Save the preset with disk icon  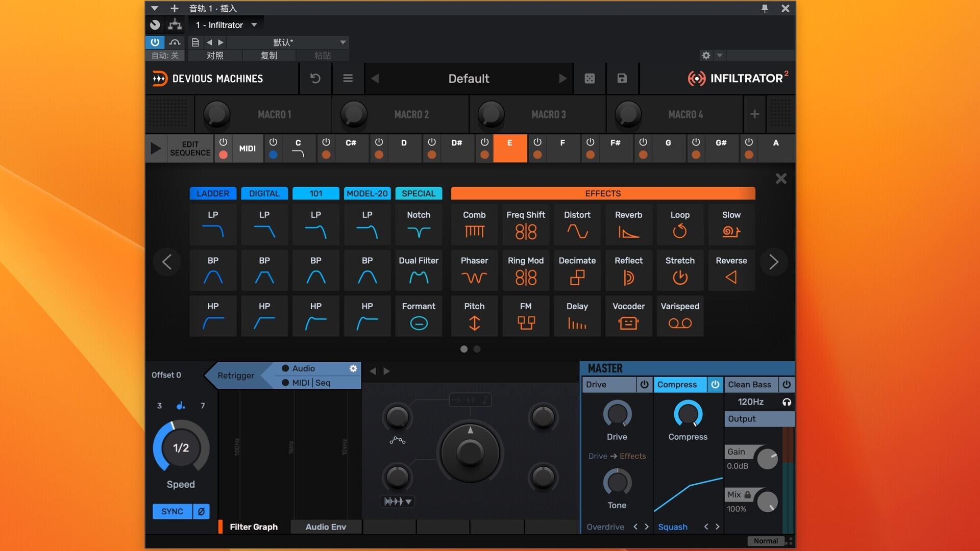point(622,79)
